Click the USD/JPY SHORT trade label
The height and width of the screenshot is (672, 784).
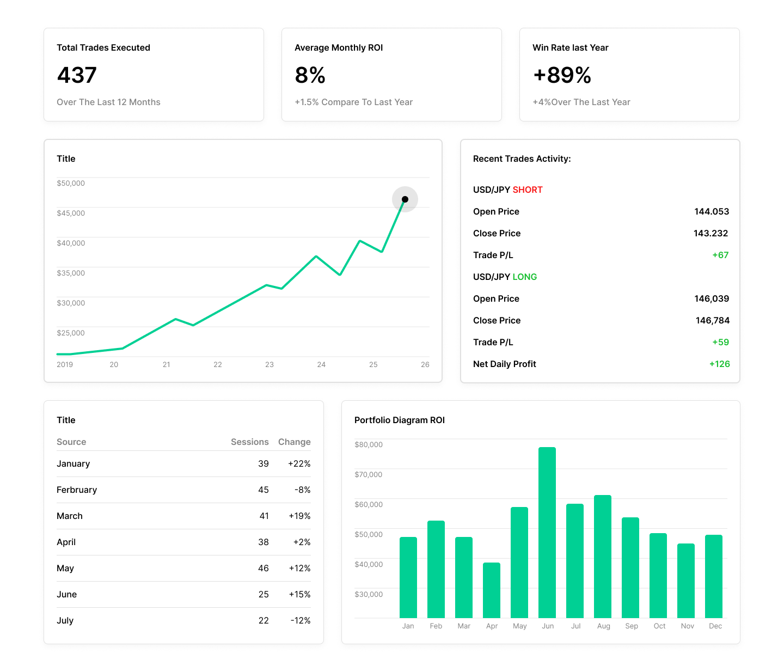pos(507,190)
